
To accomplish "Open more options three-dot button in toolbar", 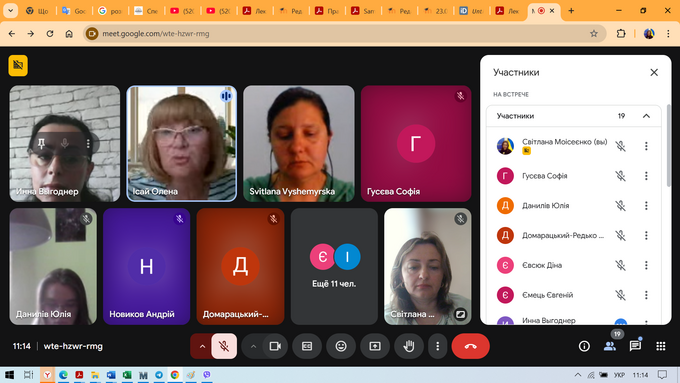I will coord(437,346).
